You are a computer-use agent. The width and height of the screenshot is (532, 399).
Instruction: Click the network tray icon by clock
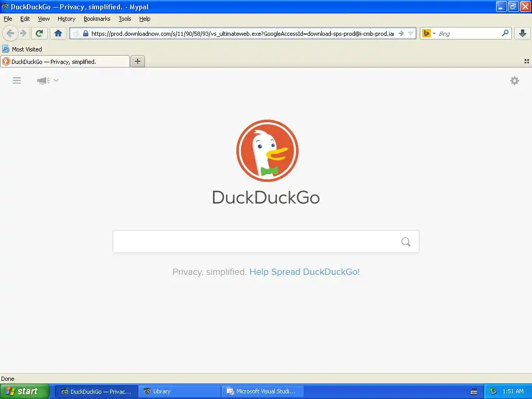tap(493, 391)
